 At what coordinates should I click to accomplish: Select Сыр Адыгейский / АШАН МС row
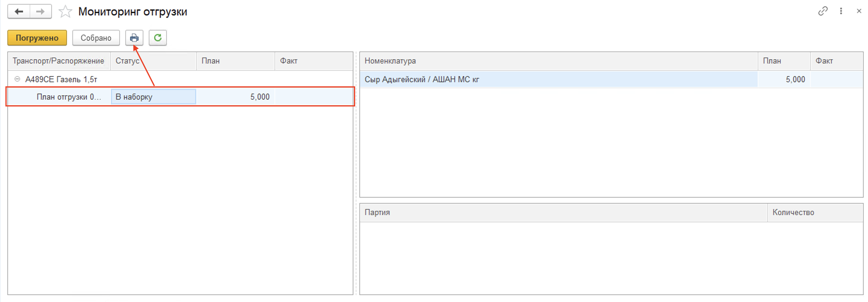point(422,79)
